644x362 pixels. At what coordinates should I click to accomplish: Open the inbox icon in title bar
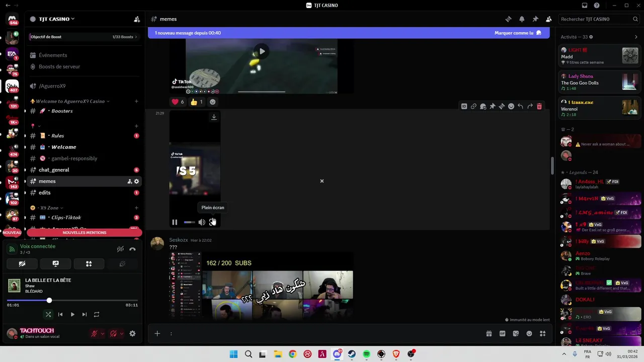pyautogui.click(x=585, y=6)
